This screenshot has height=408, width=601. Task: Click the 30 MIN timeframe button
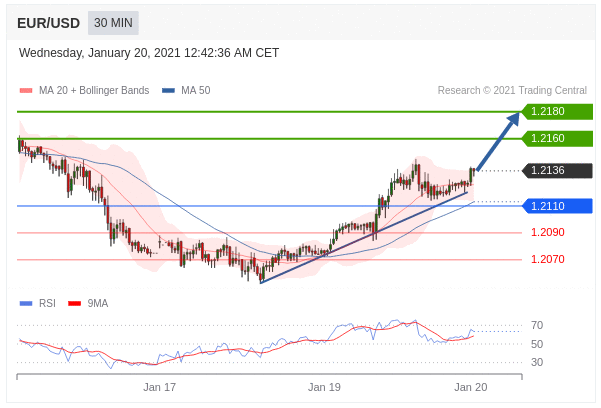[113, 23]
